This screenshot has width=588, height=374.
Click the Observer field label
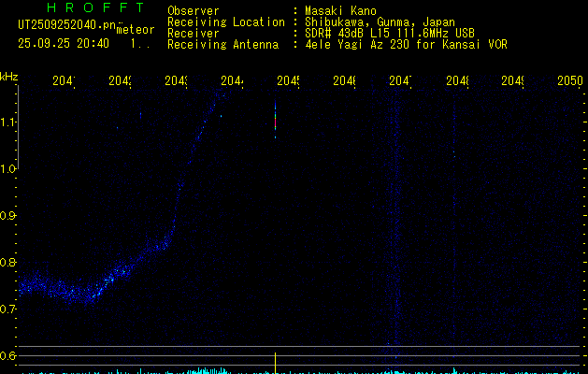[193, 11]
